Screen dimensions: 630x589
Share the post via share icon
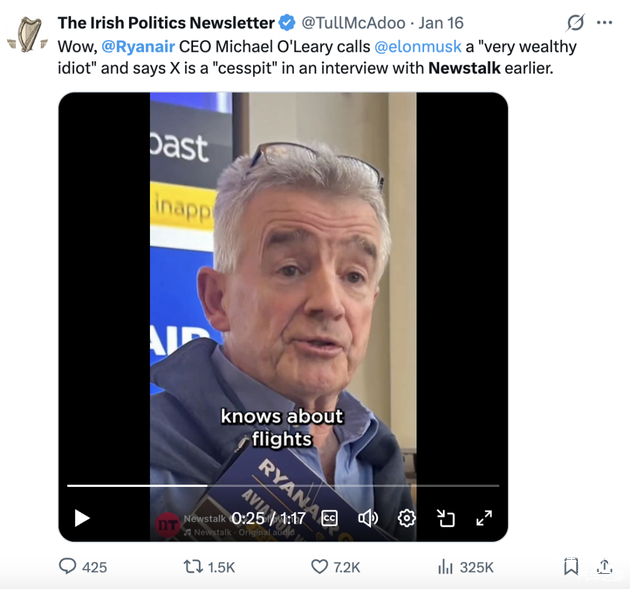[x=604, y=566]
